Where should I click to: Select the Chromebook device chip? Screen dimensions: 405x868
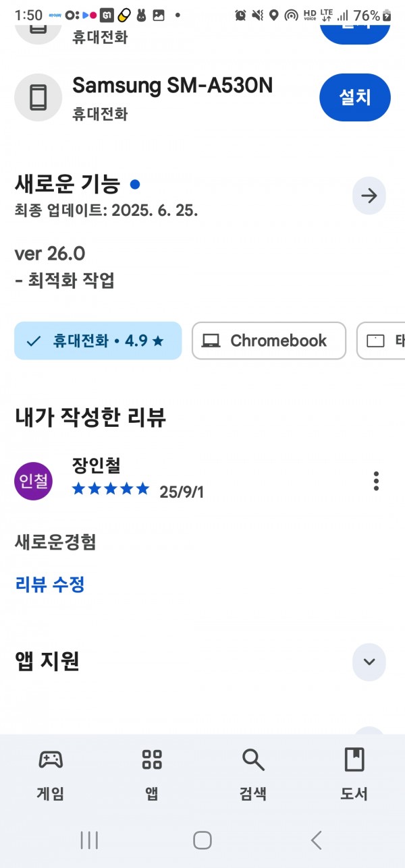(x=269, y=341)
